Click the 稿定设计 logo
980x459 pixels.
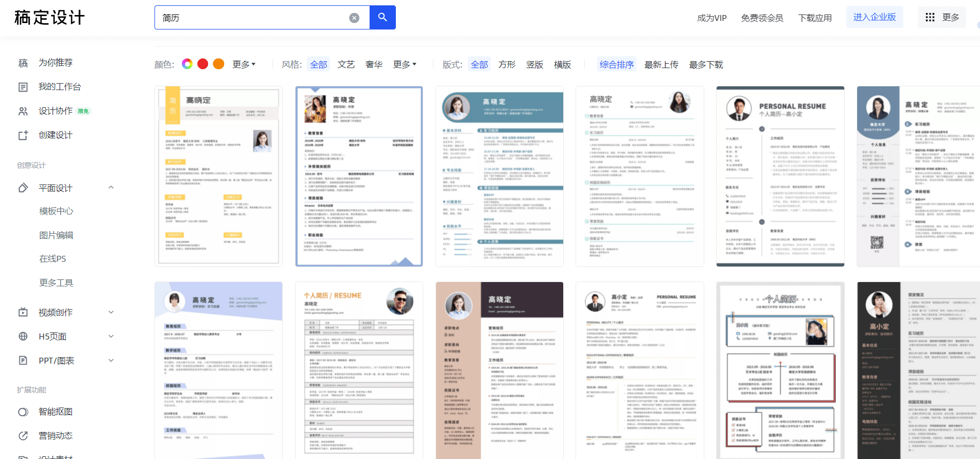tap(49, 17)
